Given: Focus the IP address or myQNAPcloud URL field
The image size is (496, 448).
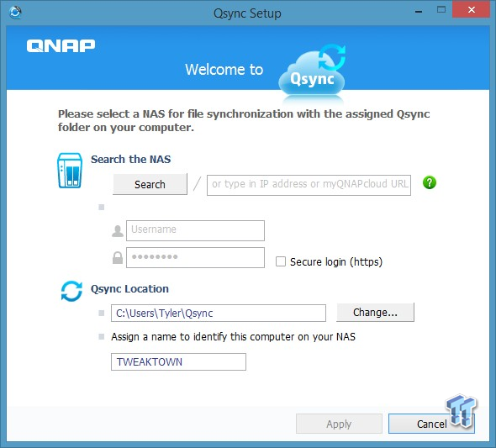Looking at the screenshot, I should click(x=309, y=185).
